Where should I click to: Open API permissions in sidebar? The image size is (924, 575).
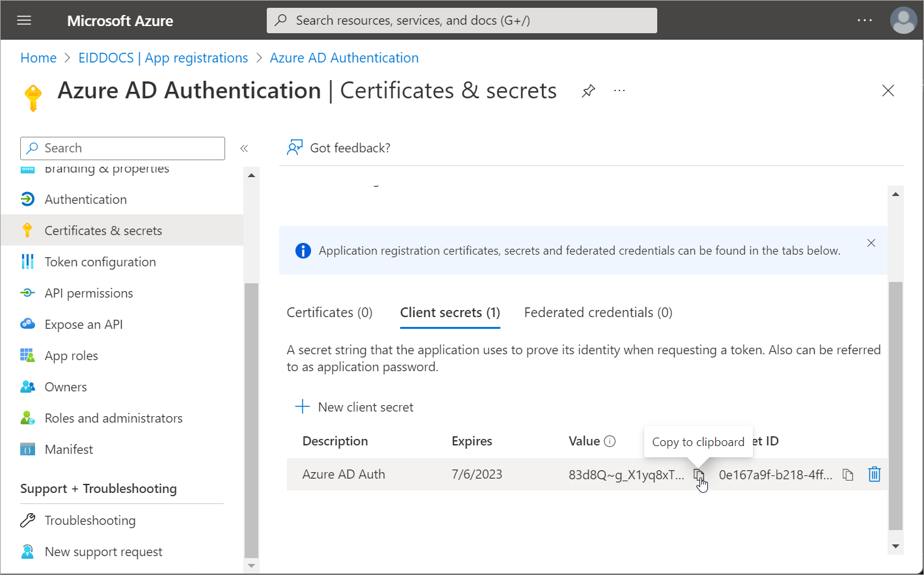(x=88, y=293)
